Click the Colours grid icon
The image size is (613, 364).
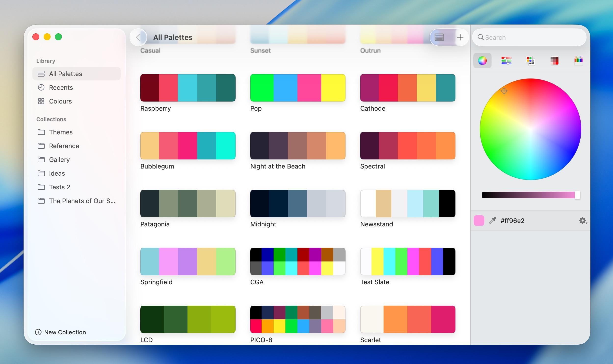point(41,101)
